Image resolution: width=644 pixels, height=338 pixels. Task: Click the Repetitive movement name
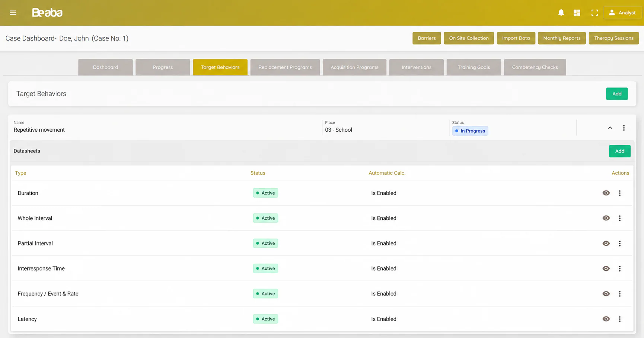click(x=39, y=130)
